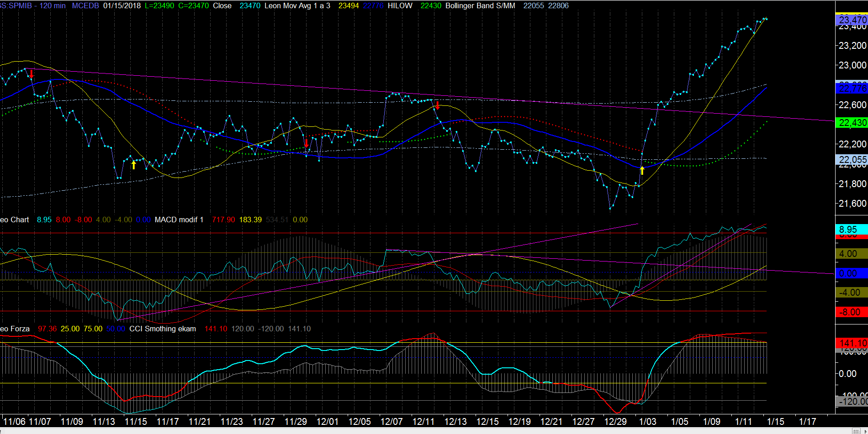
Task: Click the light-blue '22,055' price tag on the axis
Action: tap(852, 160)
